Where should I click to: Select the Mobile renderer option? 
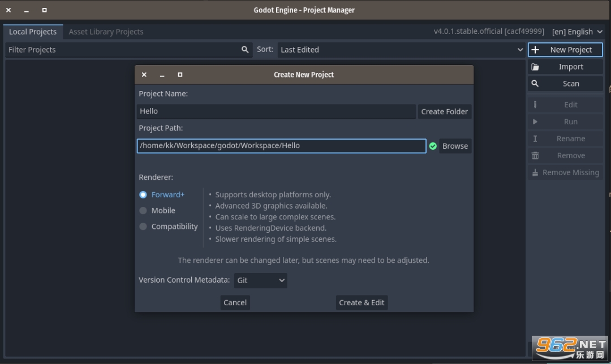(x=157, y=211)
